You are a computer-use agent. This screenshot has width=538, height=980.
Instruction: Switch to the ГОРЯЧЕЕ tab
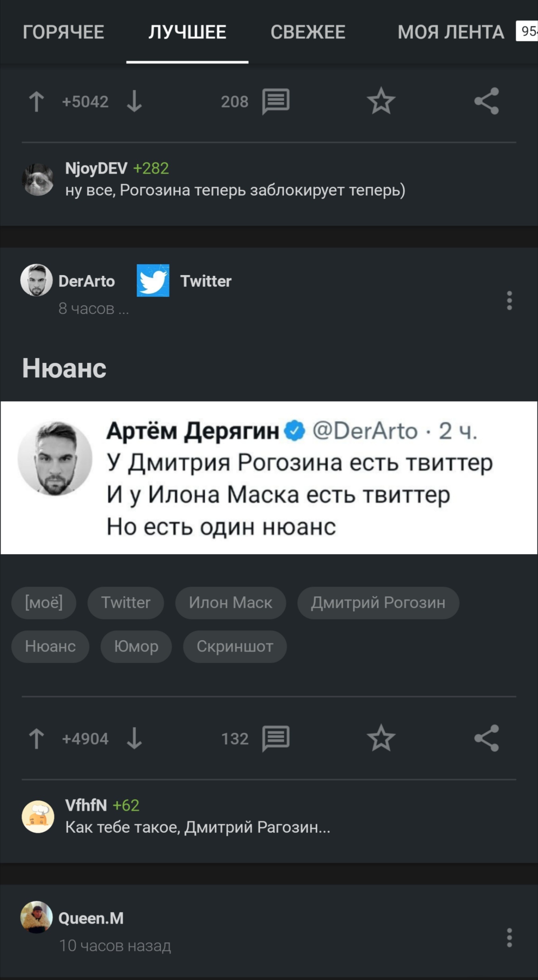click(63, 32)
